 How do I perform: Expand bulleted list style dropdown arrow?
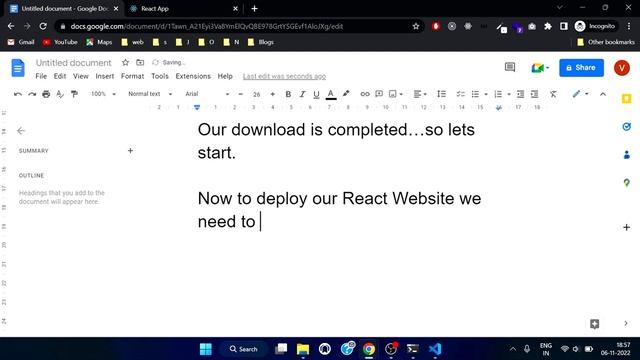click(486, 94)
